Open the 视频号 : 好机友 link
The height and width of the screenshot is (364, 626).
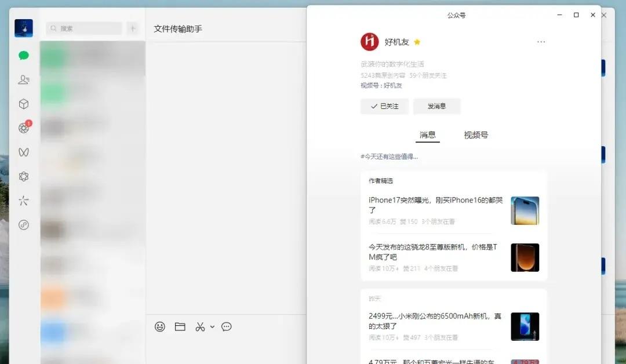[x=381, y=85]
